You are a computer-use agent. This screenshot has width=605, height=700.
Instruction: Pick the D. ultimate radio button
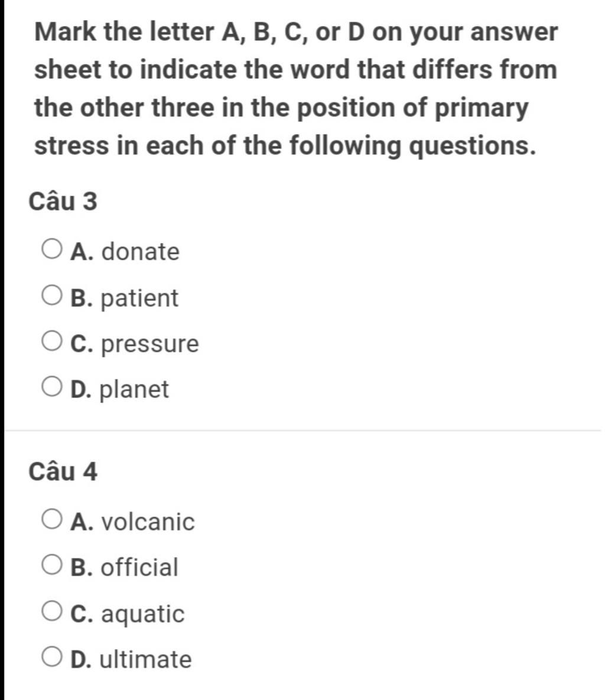(x=51, y=657)
